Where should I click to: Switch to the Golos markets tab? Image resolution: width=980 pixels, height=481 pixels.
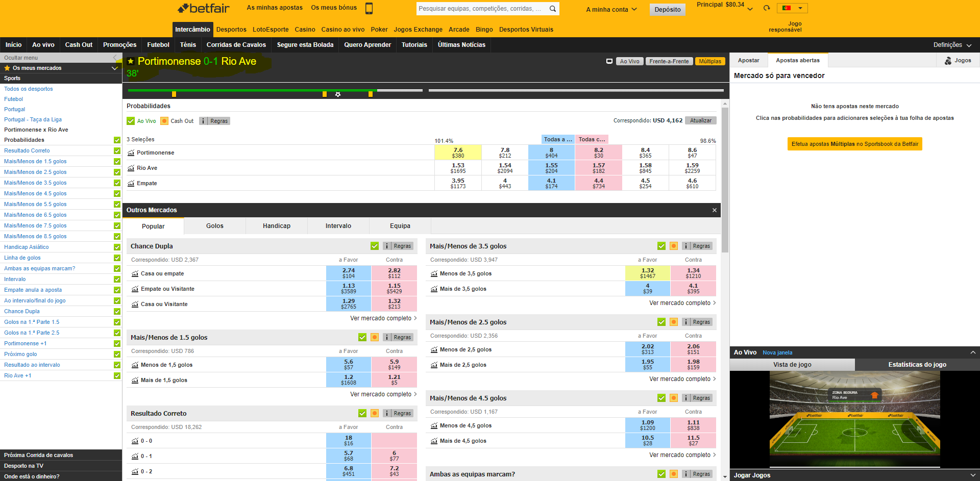click(215, 226)
